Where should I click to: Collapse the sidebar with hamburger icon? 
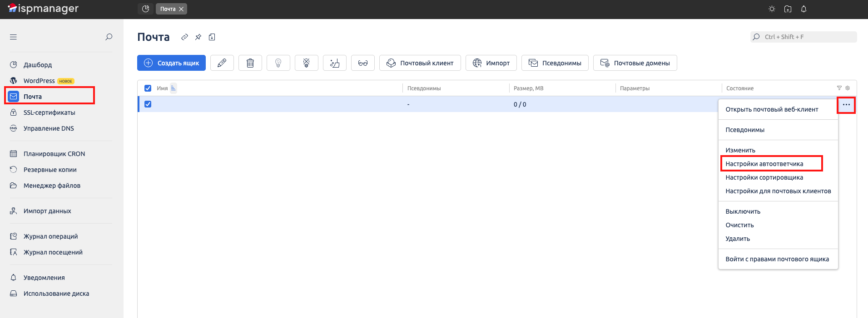pyautogui.click(x=13, y=37)
